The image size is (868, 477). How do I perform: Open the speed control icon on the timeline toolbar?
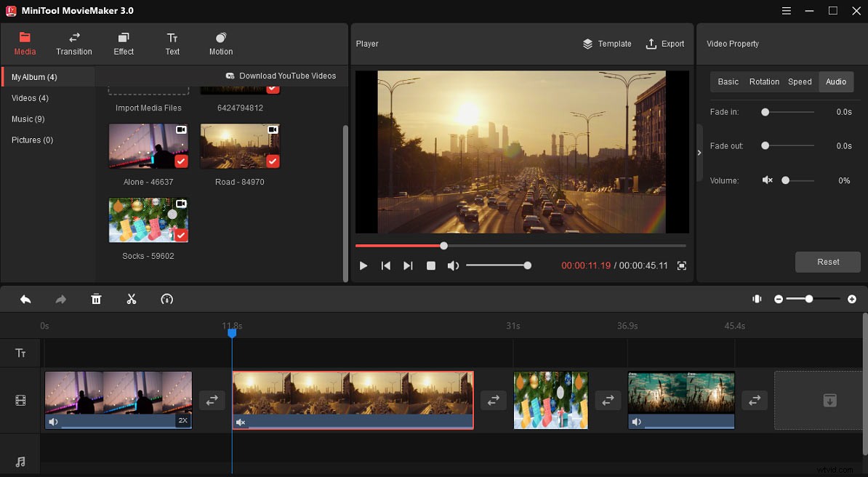pos(166,299)
